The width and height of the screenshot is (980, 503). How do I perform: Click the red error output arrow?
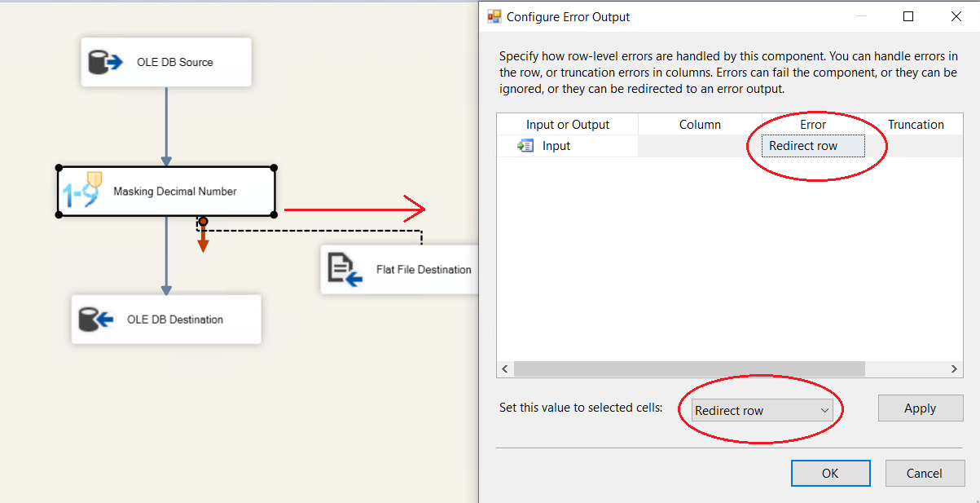[x=203, y=238]
